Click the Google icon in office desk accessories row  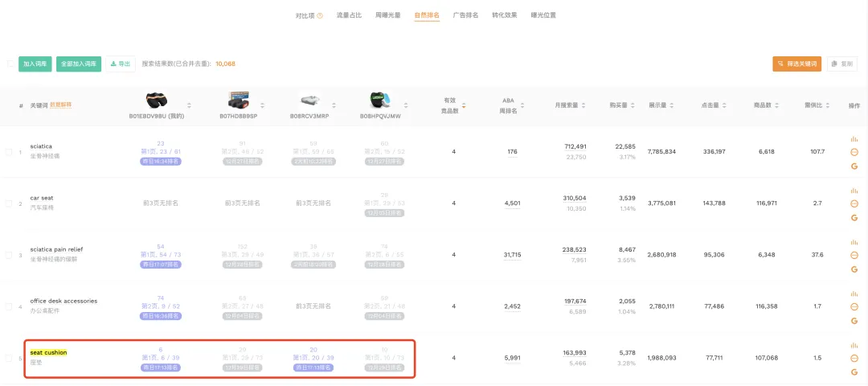pyautogui.click(x=854, y=320)
